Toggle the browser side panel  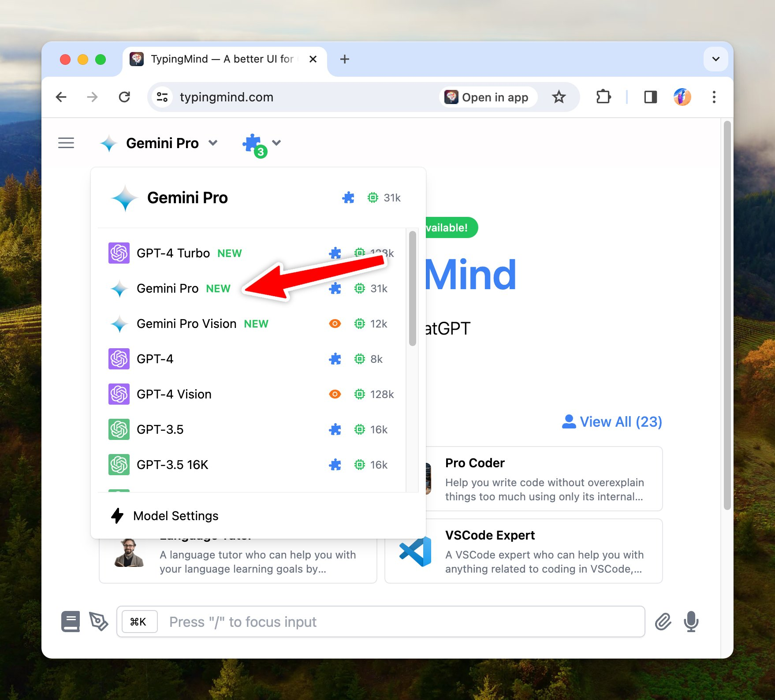[x=650, y=97]
